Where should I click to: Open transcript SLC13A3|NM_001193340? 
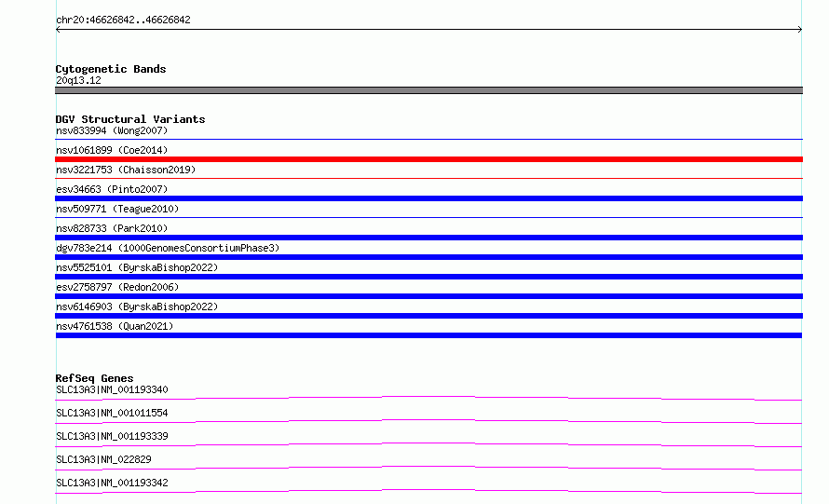(x=112, y=389)
